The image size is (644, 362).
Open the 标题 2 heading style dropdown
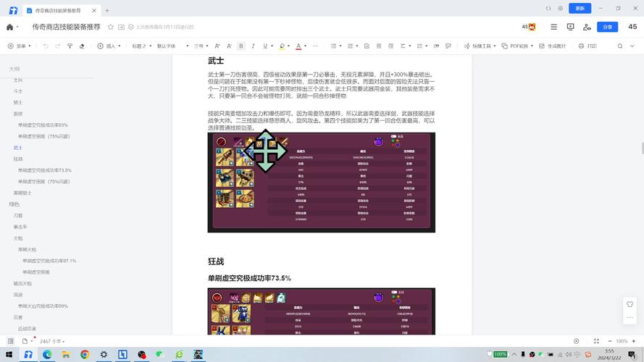point(142,46)
